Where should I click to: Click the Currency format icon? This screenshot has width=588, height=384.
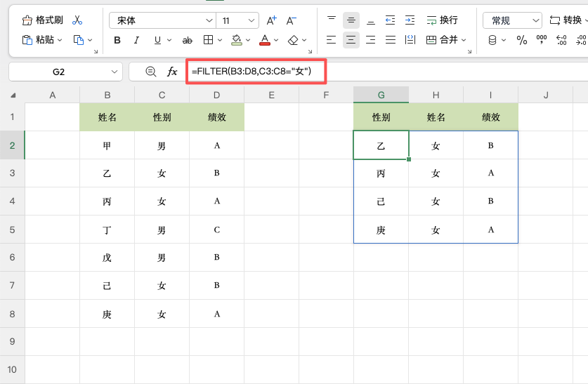tap(492, 40)
